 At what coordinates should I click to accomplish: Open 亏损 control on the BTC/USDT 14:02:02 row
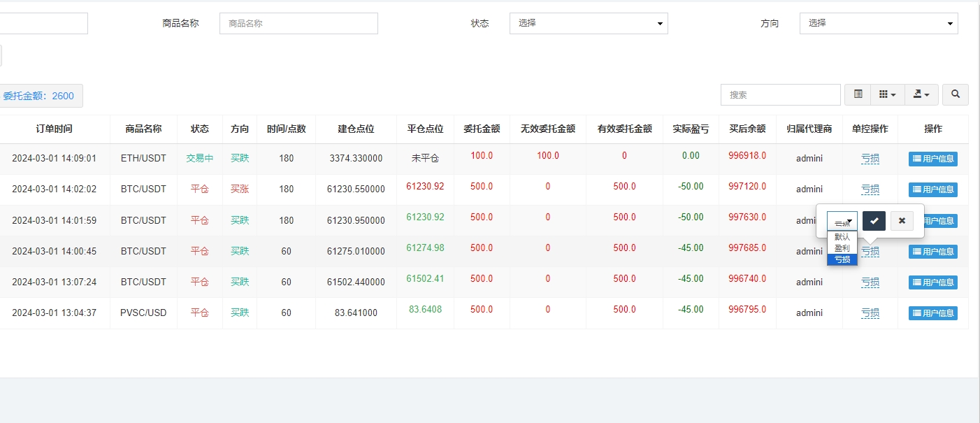tap(870, 189)
